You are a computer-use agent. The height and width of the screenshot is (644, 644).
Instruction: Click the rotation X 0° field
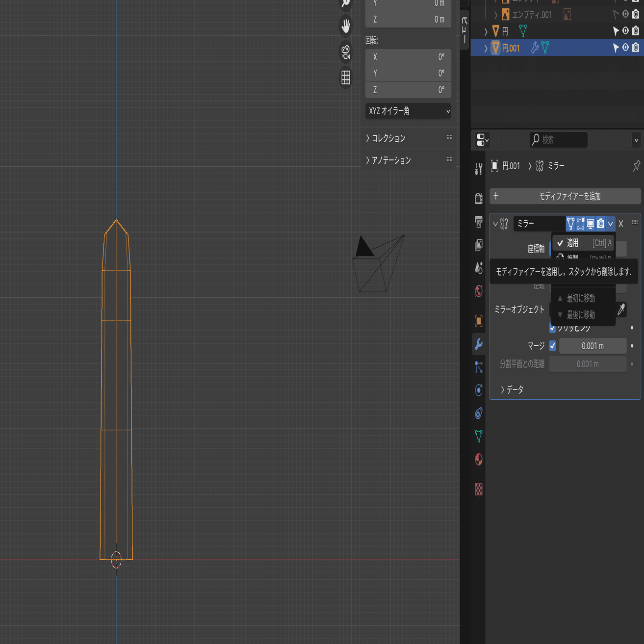click(408, 57)
